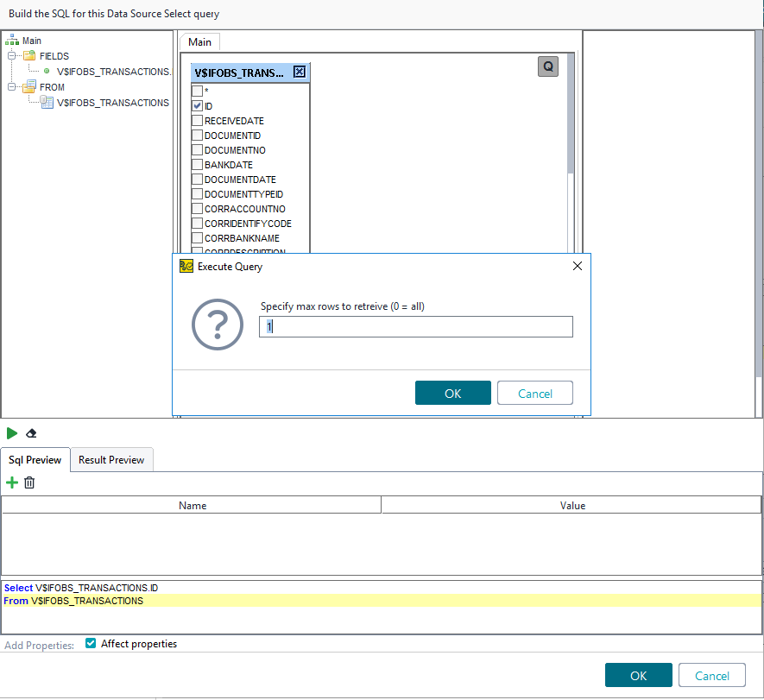Image resolution: width=764 pixels, height=700 pixels.
Task: Click the FIELDS folder icon in tree
Action: point(29,56)
